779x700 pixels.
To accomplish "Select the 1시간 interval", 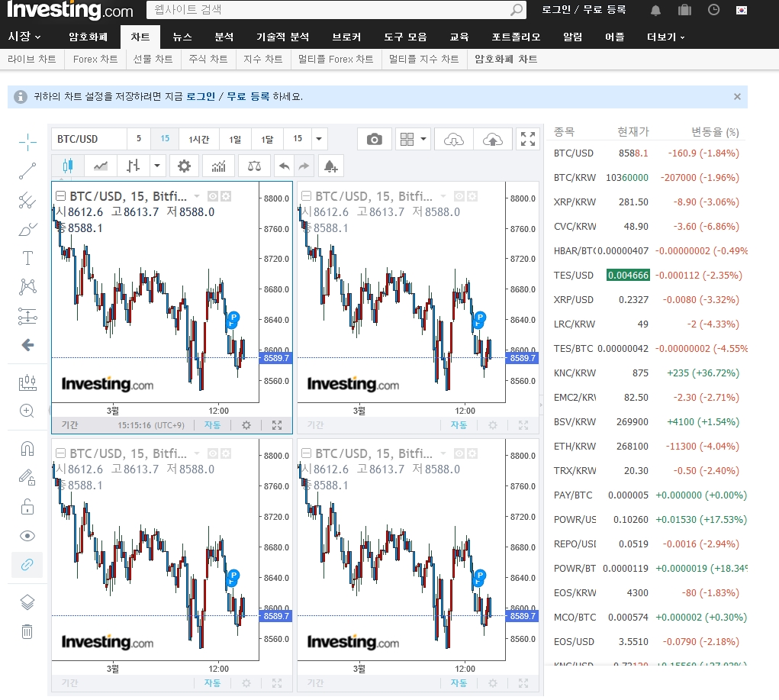I will 198,139.
